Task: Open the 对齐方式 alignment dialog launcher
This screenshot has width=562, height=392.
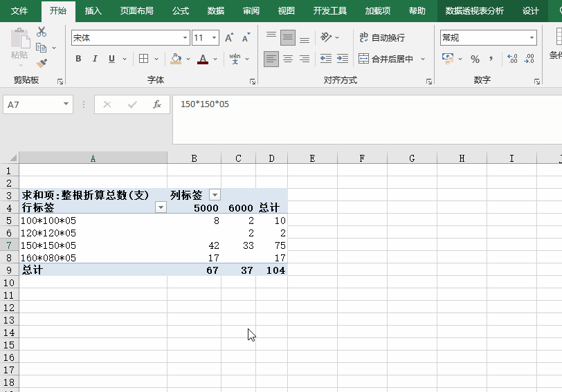Action: (x=428, y=82)
